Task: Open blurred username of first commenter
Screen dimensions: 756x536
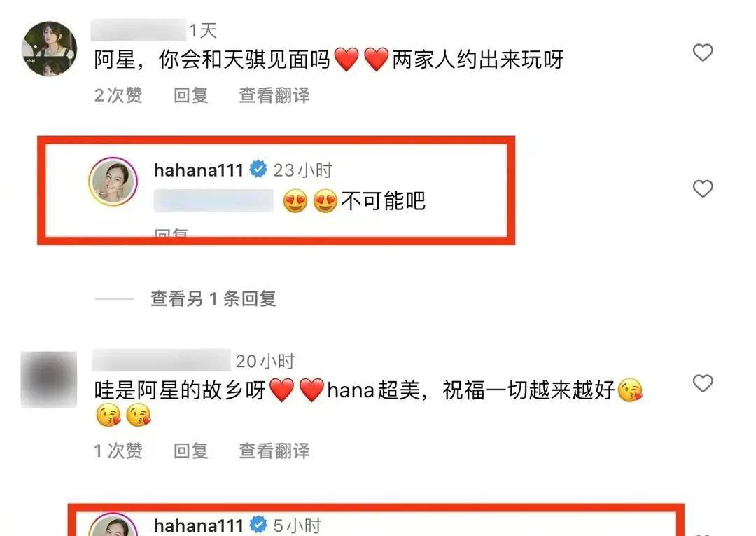Action: 139,30
